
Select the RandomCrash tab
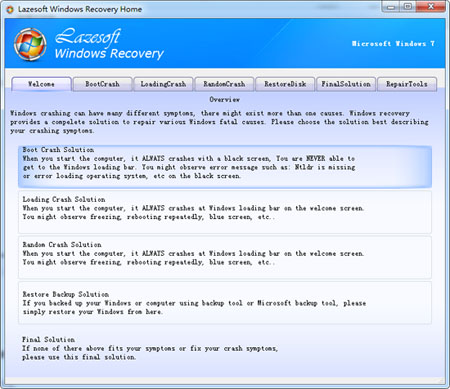224,84
